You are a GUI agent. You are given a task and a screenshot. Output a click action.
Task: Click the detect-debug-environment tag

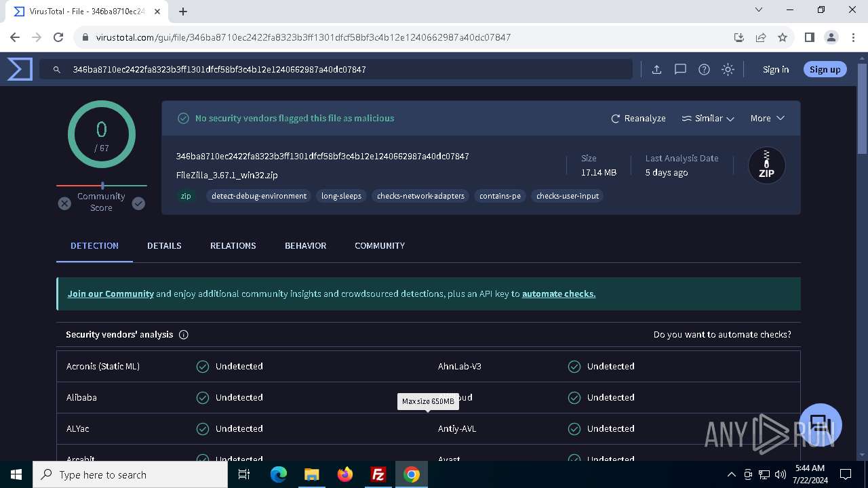(259, 196)
